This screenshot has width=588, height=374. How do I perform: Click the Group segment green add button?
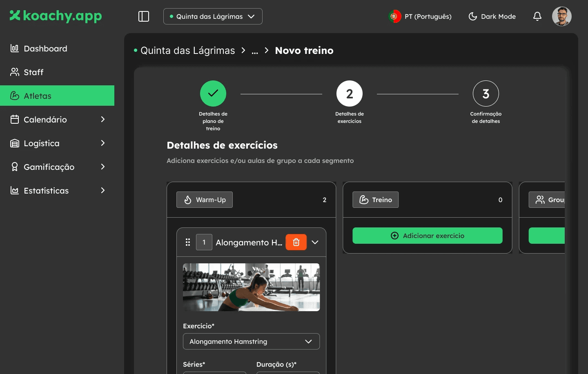click(x=547, y=236)
